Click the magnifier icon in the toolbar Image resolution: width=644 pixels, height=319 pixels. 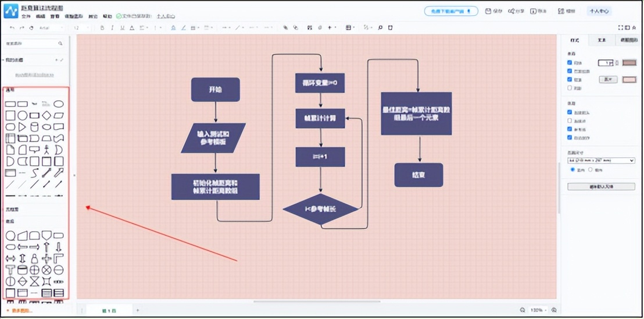pos(380,28)
